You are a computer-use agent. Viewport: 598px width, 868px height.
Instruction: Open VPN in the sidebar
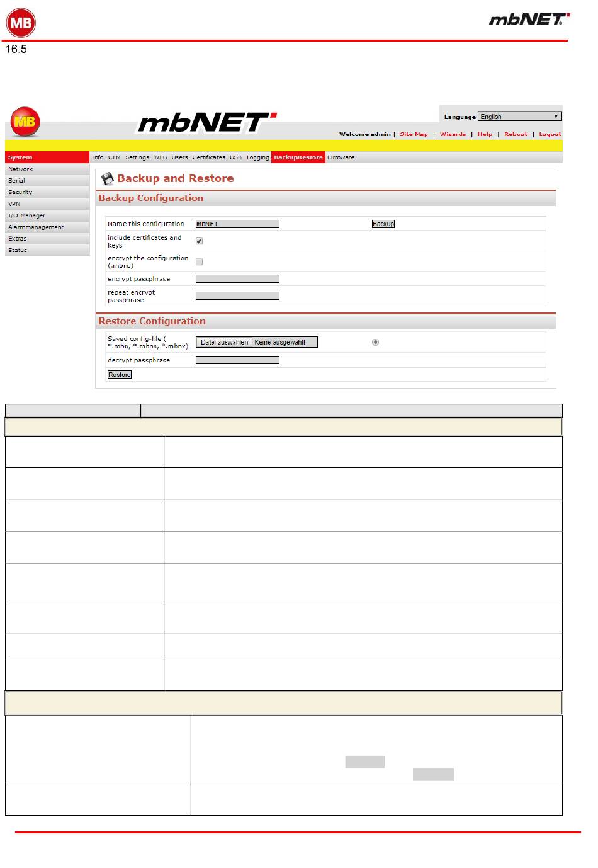point(47,204)
